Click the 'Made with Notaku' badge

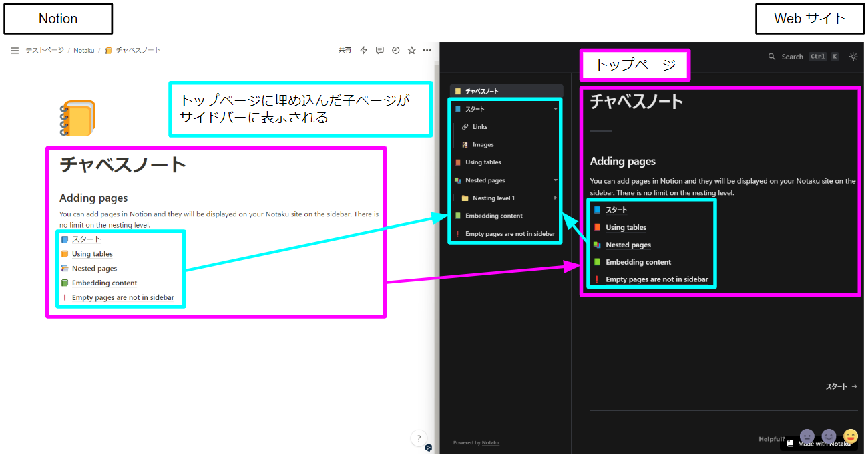(x=818, y=443)
